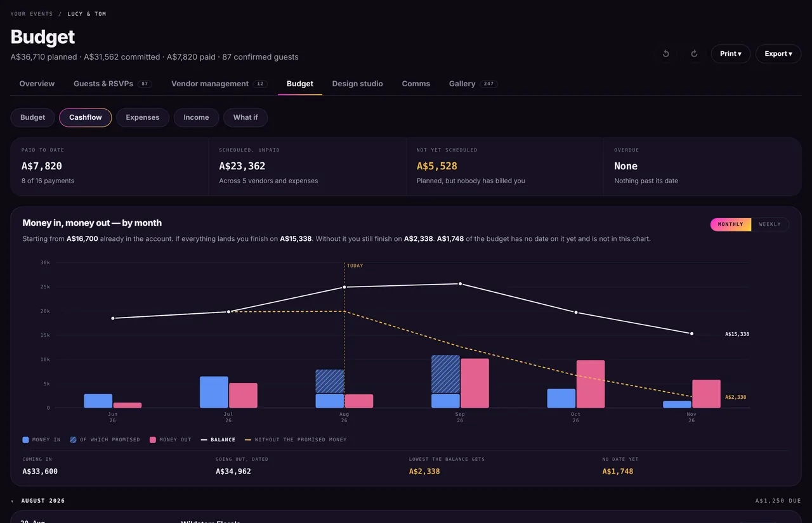The height and width of the screenshot is (523, 812).
Task: Toggle Of which promised legend swatch
Action: 73,439
